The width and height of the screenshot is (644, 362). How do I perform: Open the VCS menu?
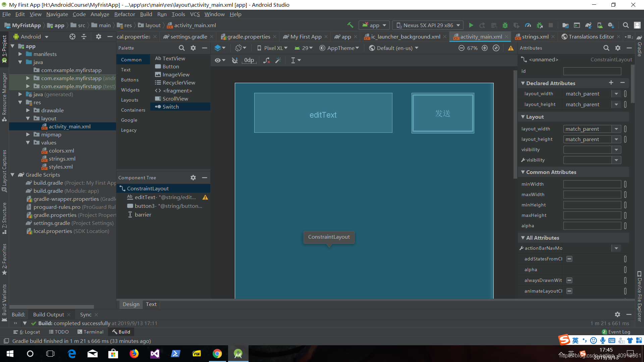pos(195,14)
